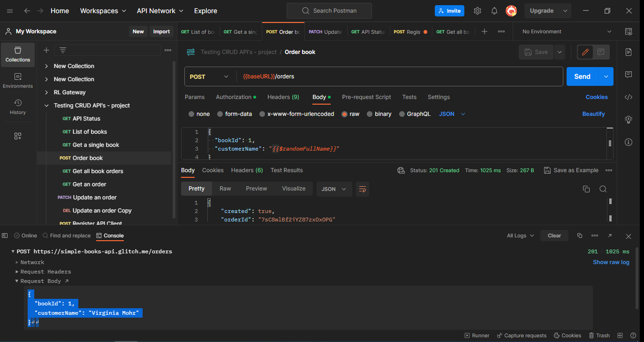Open the notifications bell
The width and height of the screenshot is (644, 342).
494,10
